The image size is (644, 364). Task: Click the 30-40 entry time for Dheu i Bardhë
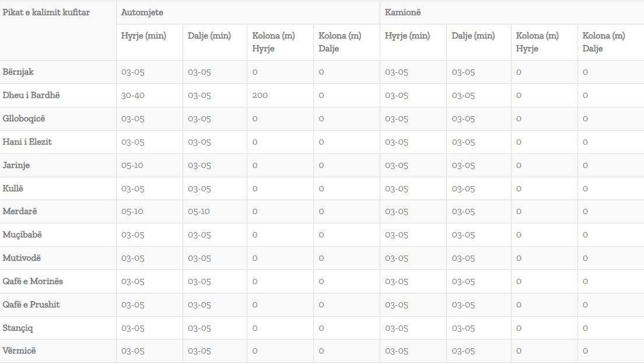pos(132,95)
